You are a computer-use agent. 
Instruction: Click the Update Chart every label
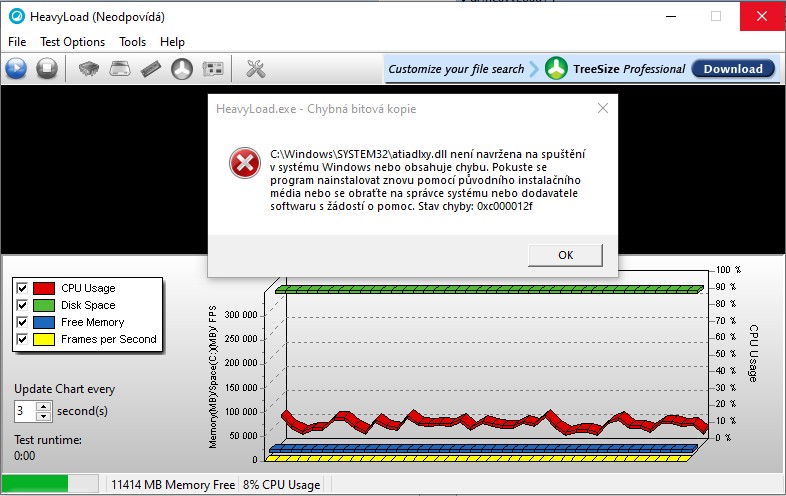pos(65,389)
